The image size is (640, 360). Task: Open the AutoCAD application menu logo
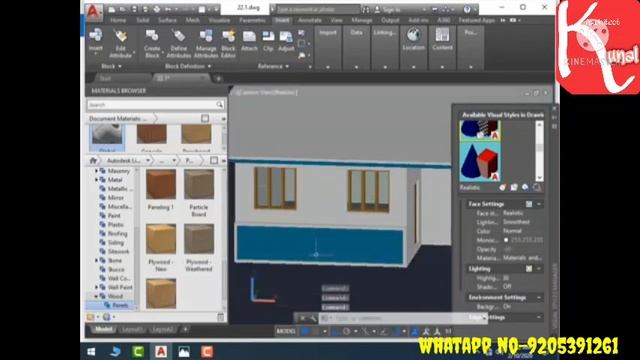(x=94, y=11)
